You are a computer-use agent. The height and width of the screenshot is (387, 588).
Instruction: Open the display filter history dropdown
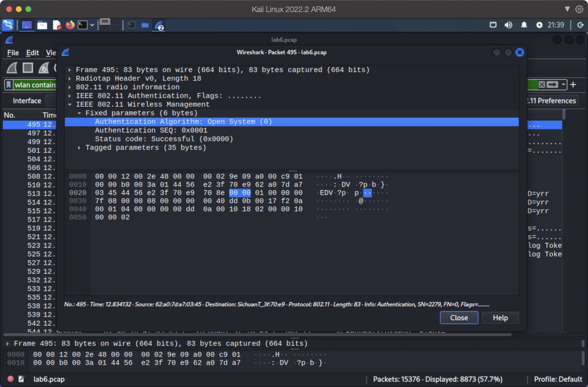(x=563, y=85)
